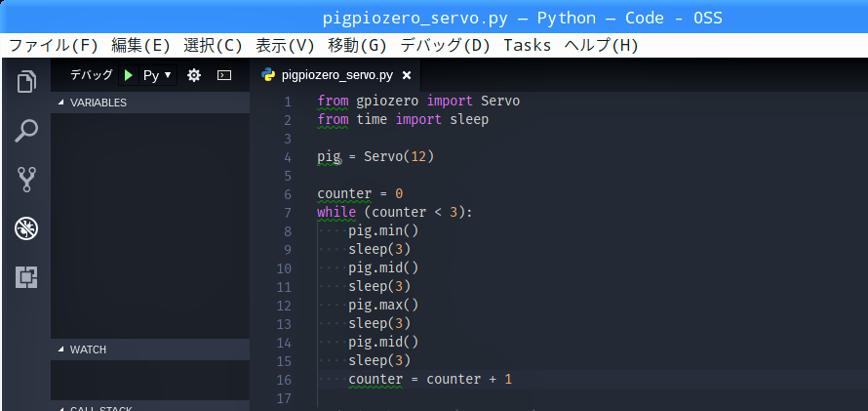Image resolution: width=868 pixels, height=411 pixels.
Task: Open the ファイル(F) menu
Action: pos(54,45)
